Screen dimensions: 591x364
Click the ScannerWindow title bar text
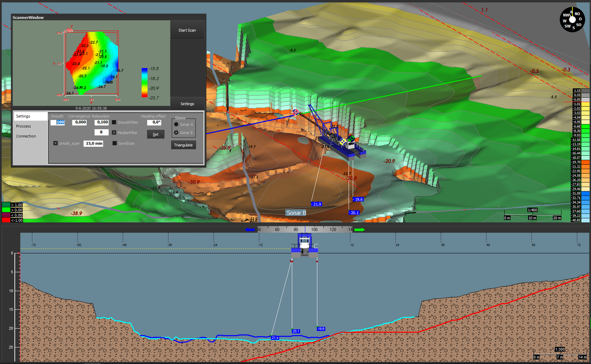[28, 18]
